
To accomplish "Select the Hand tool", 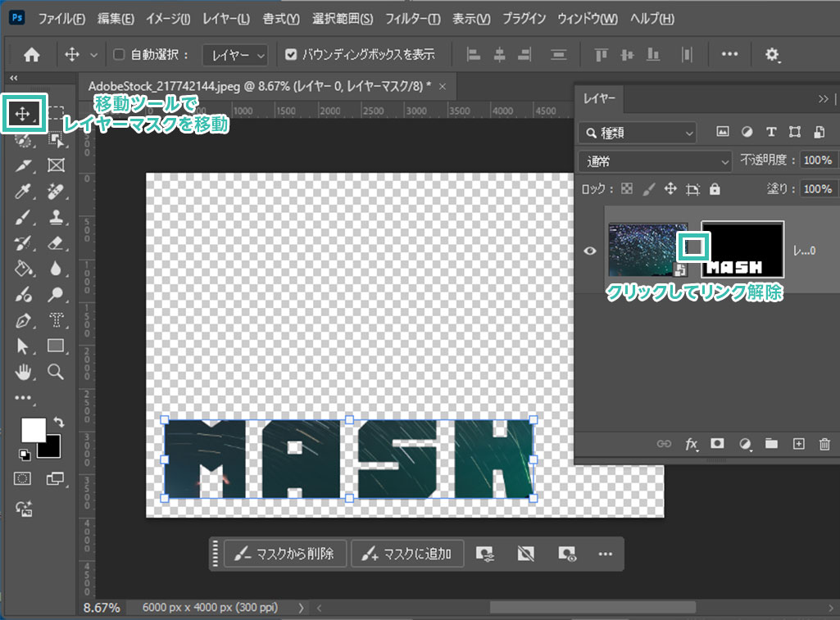I will pos(22,372).
